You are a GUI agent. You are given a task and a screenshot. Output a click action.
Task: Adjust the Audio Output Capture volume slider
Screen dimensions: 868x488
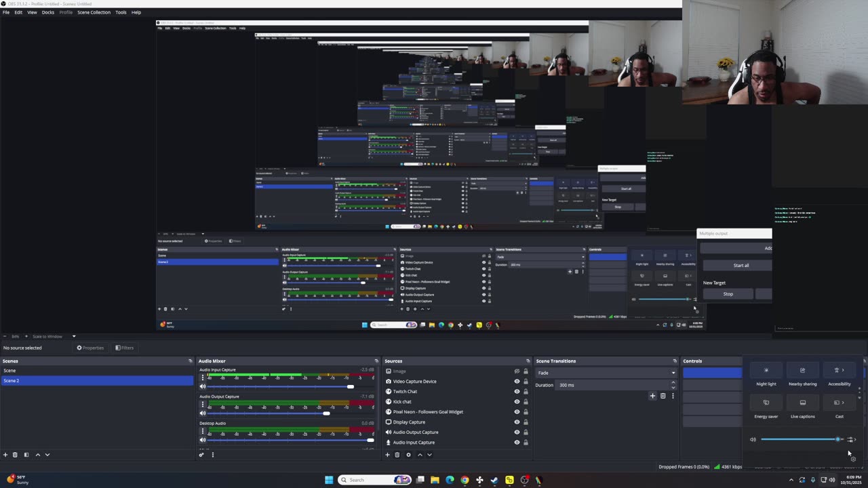pos(292,413)
